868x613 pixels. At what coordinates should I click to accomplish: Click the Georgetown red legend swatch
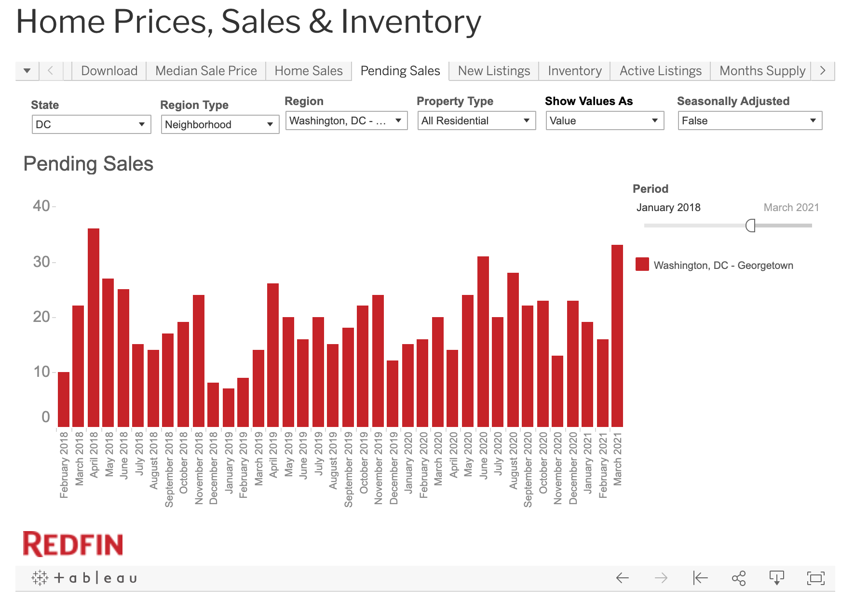tap(642, 265)
